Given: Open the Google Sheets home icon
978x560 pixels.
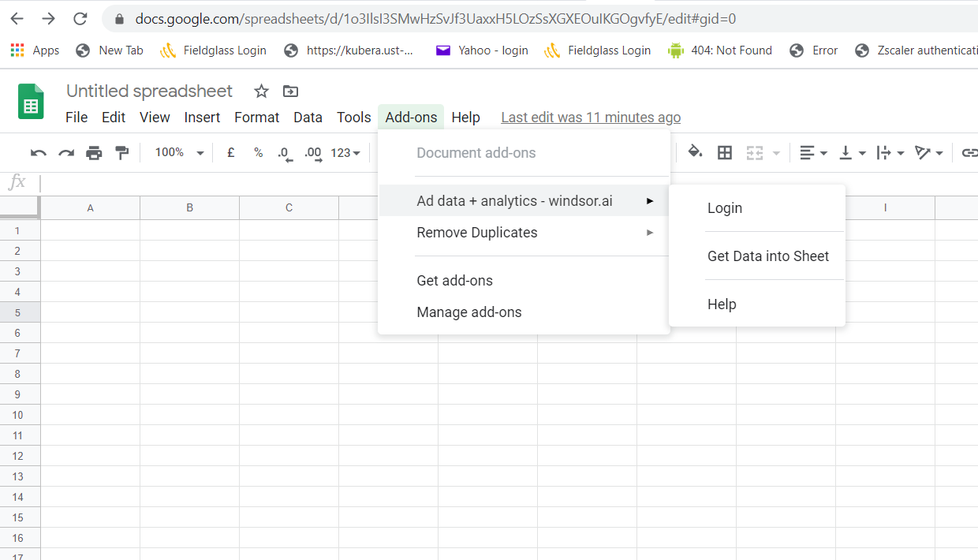Looking at the screenshot, I should pos(32,103).
